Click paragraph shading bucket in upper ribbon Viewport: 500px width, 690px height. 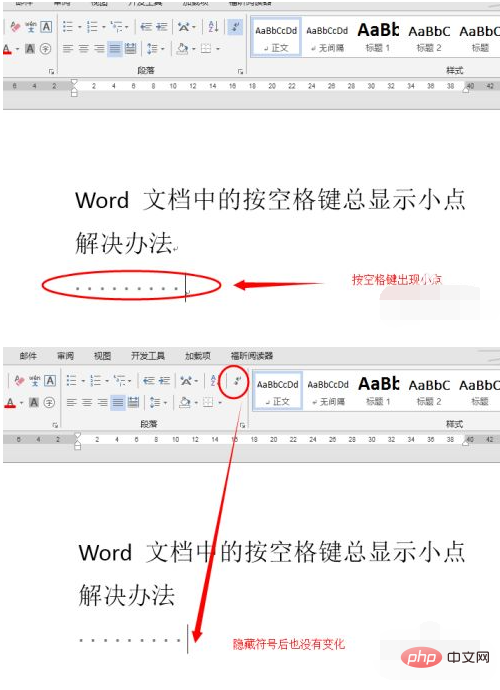(x=182, y=48)
